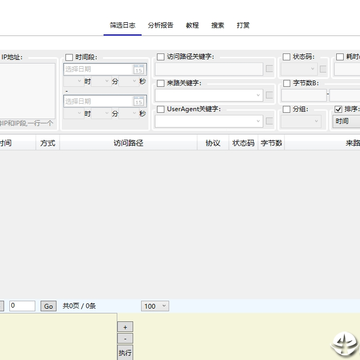Tick the 分组 checkbox

click(x=287, y=109)
